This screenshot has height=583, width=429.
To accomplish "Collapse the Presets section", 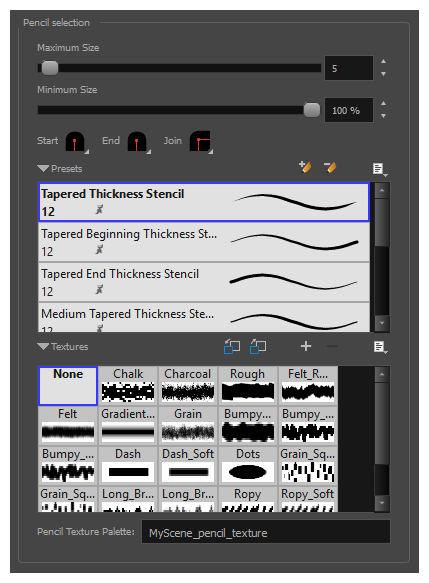I will point(43,168).
